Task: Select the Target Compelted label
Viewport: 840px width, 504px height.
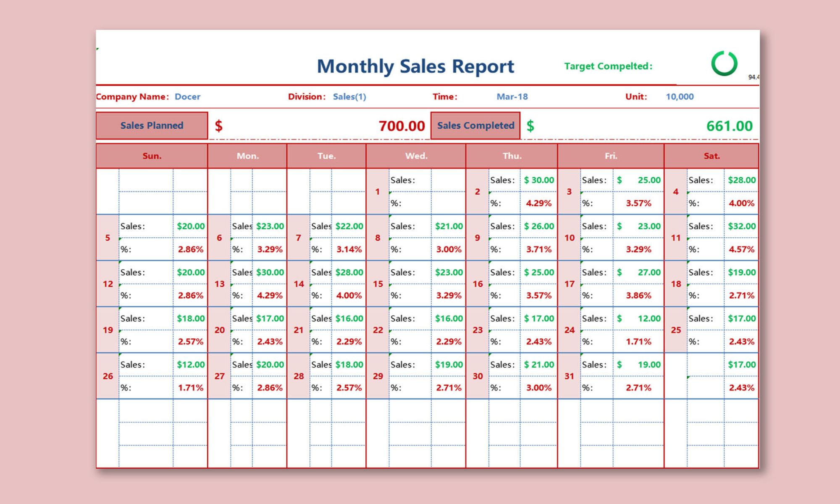Action: pos(608,66)
